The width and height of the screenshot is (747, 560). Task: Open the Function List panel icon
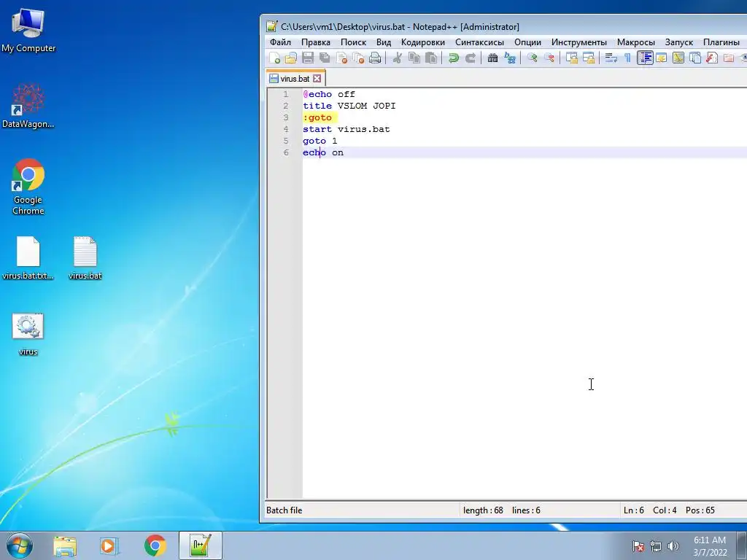pos(712,58)
